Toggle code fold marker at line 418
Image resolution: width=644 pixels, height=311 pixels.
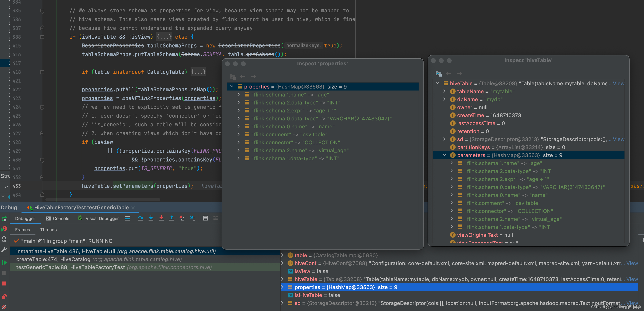(42, 72)
